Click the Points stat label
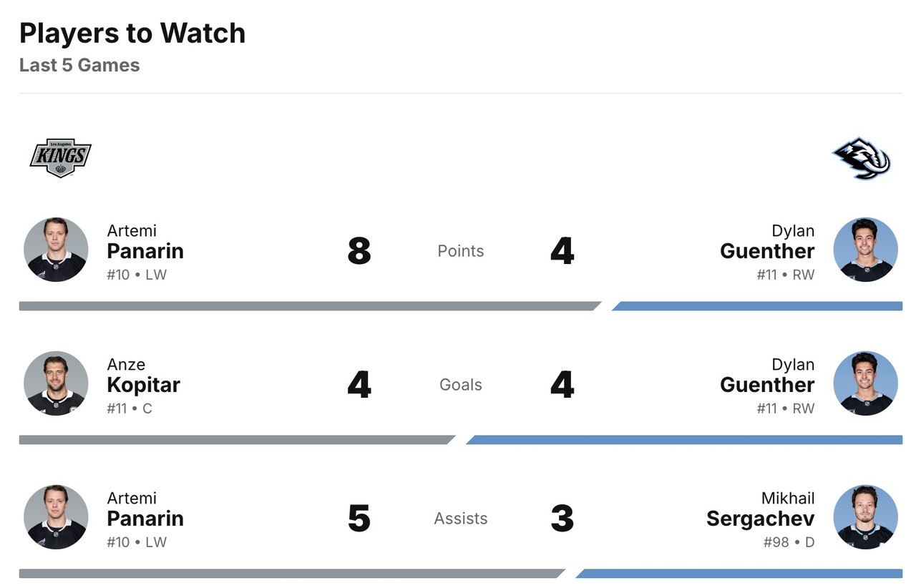Image resolution: width=916 pixels, height=588 pixels. [x=461, y=251]
